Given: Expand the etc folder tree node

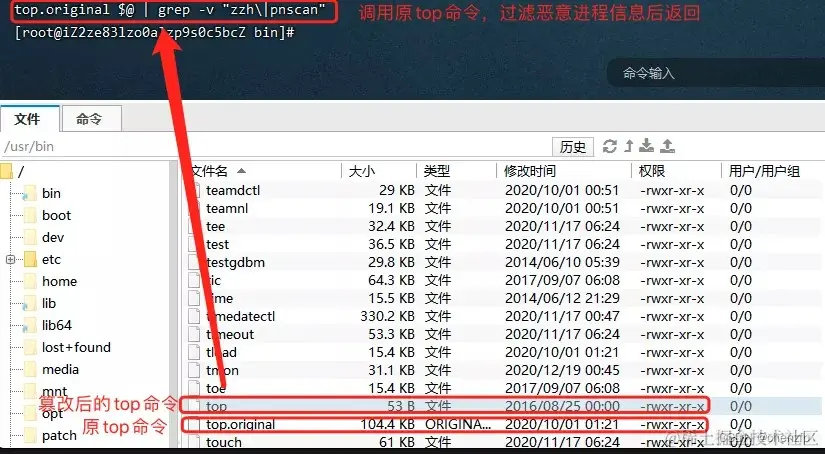Looking at the screenshot, I should click(10, 259).
